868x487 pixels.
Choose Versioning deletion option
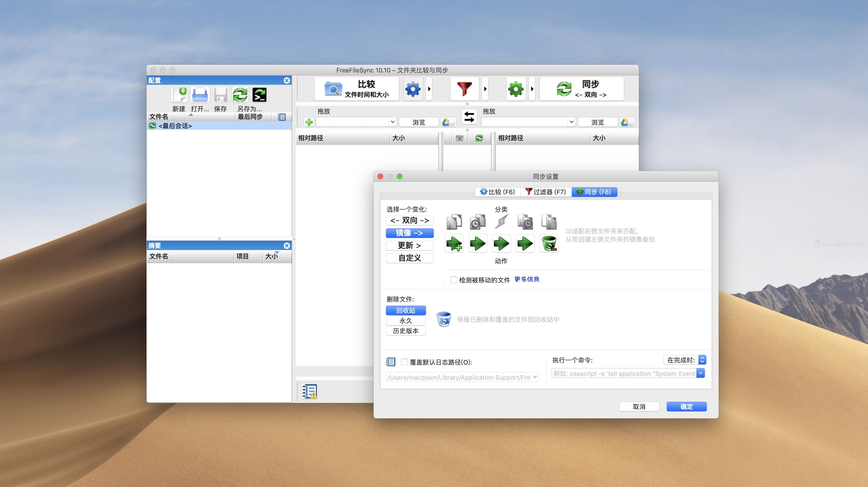pos(406,331)
